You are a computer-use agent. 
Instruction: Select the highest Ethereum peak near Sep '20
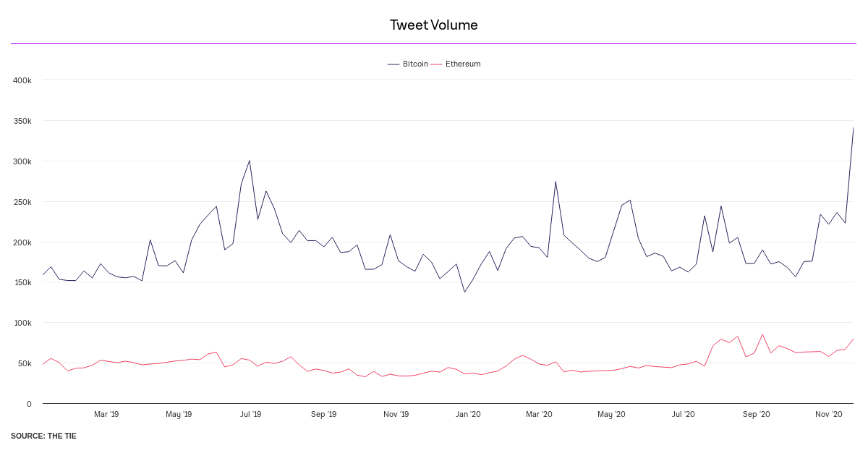pos(762,334)
